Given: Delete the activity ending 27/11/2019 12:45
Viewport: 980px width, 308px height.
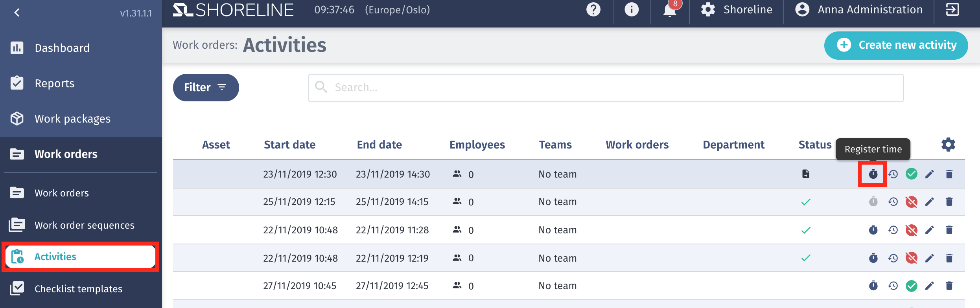Looking at the screenshot, I should click(949, 286).
